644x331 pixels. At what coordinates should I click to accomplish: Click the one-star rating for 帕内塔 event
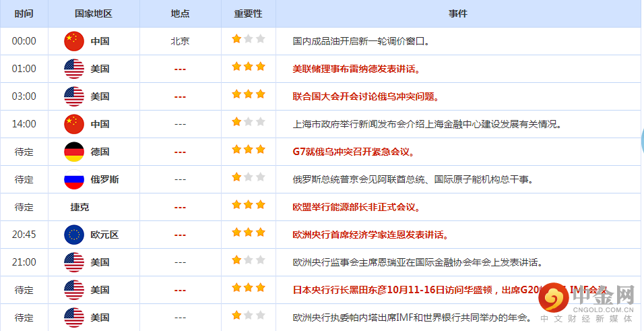point(249,315)
